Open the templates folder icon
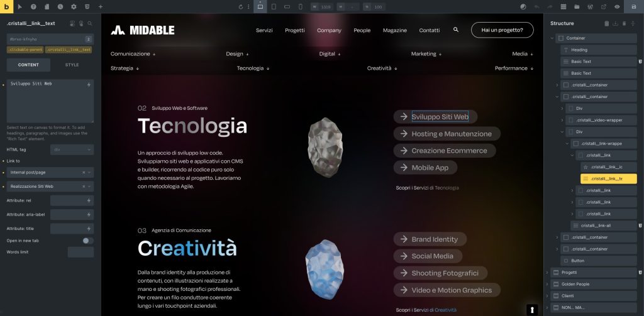This screenshot has width=644, height=316. [x=577, y=6]
